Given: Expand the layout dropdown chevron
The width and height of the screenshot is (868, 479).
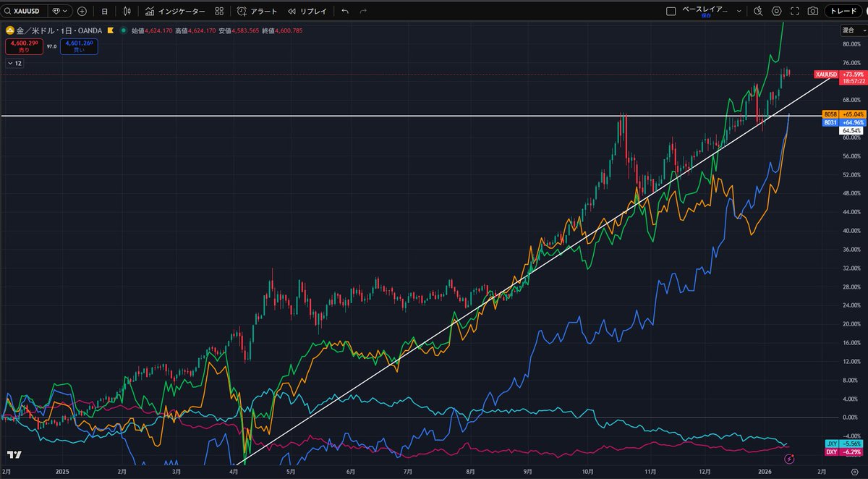Looking at the screenshot, I should tap(739, 11).
